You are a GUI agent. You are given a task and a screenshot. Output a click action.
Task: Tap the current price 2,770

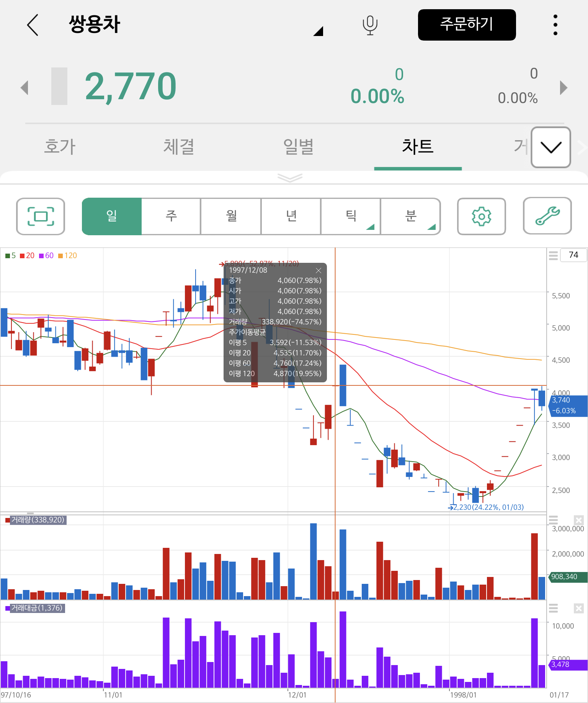coord(131,87)
